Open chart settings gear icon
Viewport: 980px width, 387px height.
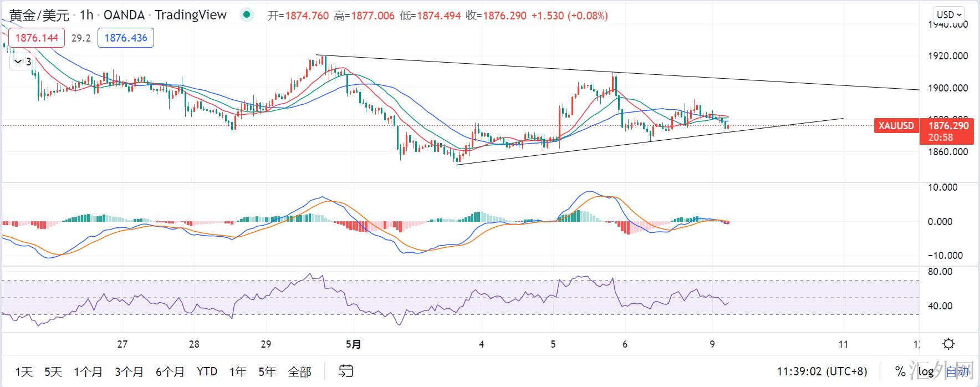pos(948,344)
